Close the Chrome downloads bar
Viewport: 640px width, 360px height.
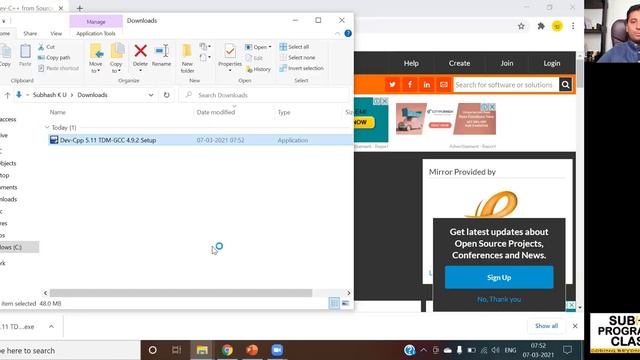tap(575, 326)
